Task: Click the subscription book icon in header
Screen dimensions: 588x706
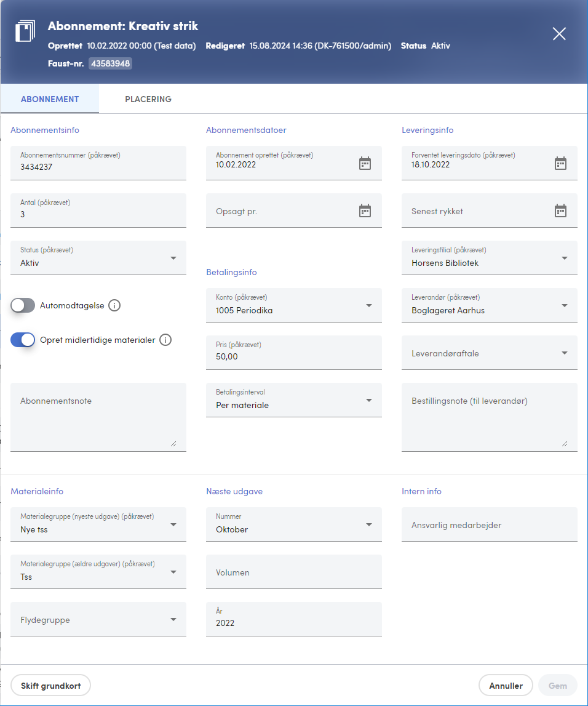Action: [25, 31]
